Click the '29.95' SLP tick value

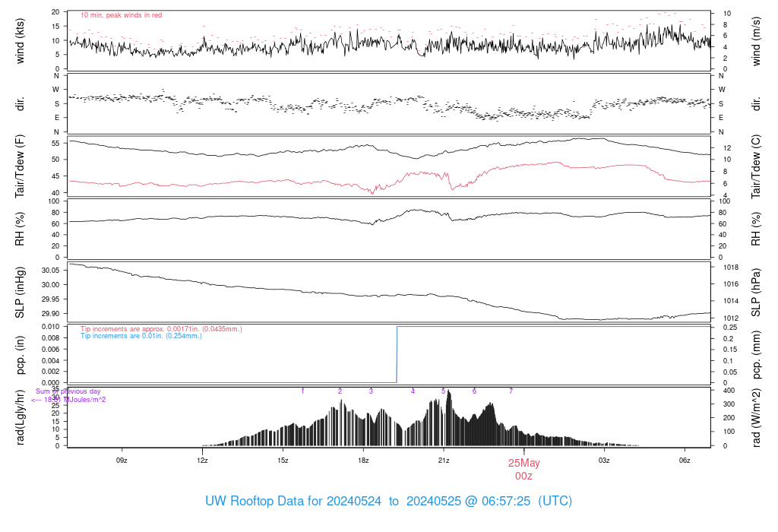point(51,299)
